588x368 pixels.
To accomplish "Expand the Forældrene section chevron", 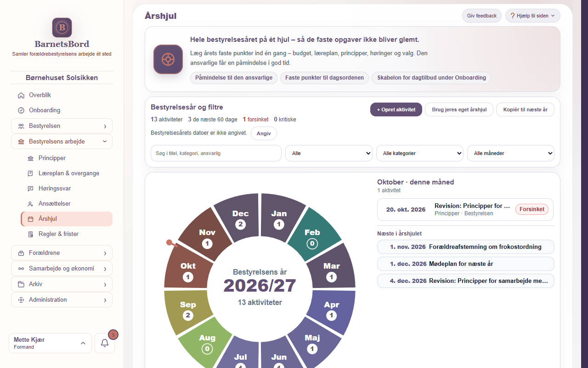I will (x=105, y=253).
